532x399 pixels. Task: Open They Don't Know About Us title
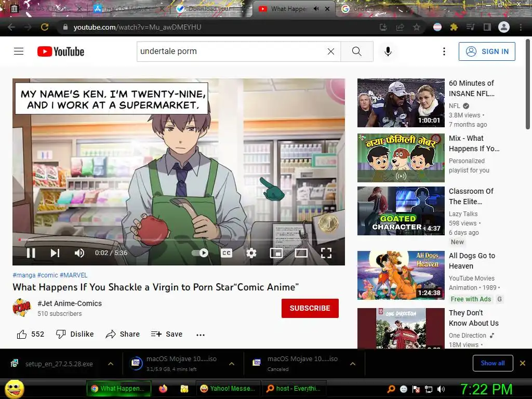pyautogui.click(x=474, y=318)
